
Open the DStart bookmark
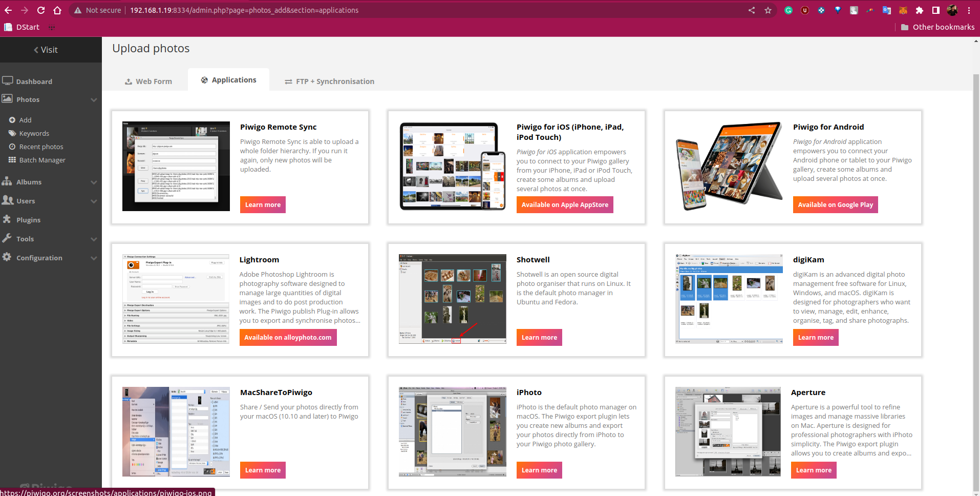tap(22, 27)
